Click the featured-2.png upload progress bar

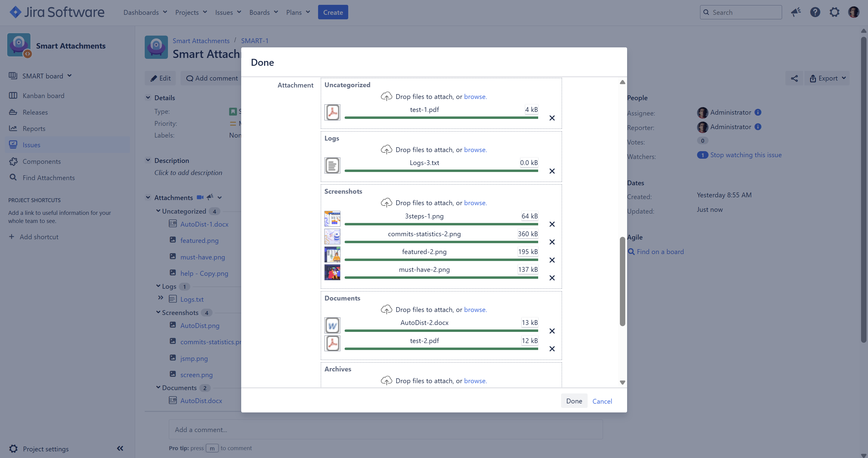[441, 260]
